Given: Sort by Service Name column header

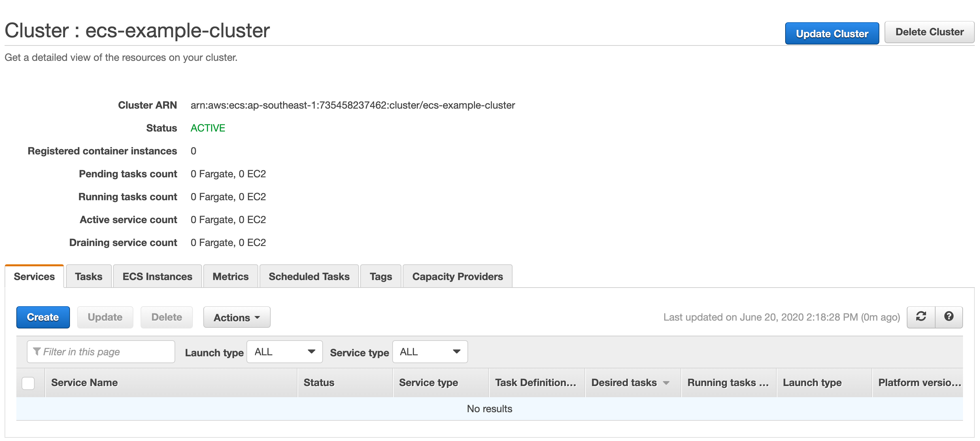Looking at the screenshot, I should [84, 383].
